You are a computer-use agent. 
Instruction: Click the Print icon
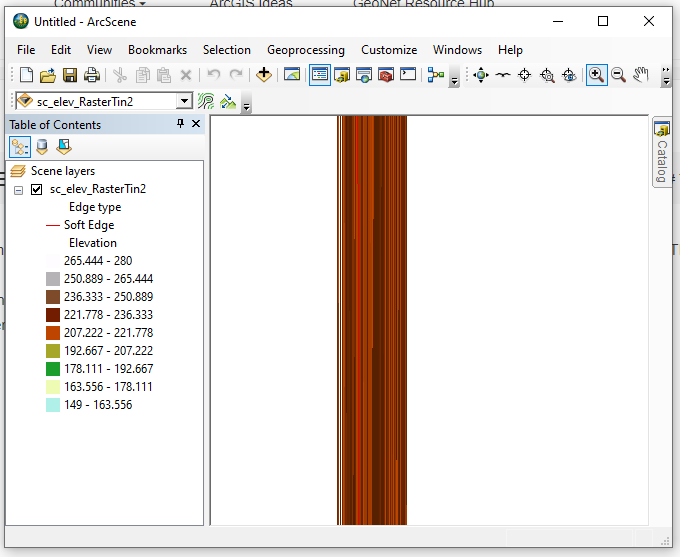pos(92,75)
